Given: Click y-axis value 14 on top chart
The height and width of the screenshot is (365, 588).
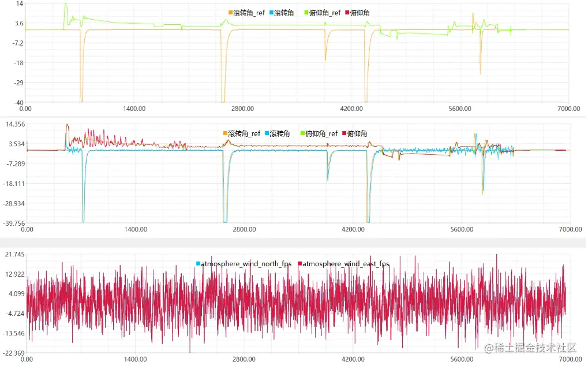Looking at the screenshot, I should click(20, 3).
